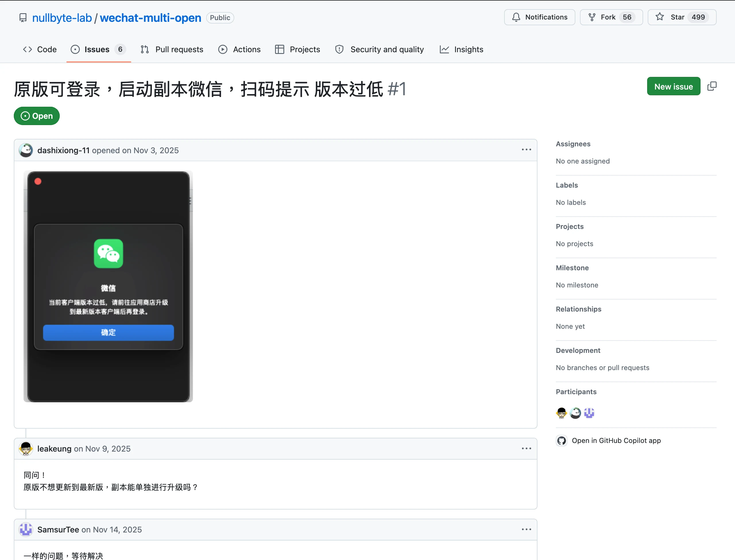Screen dimensions: 735x560
Task: Click the Notifications bell button
Action: 539,17
